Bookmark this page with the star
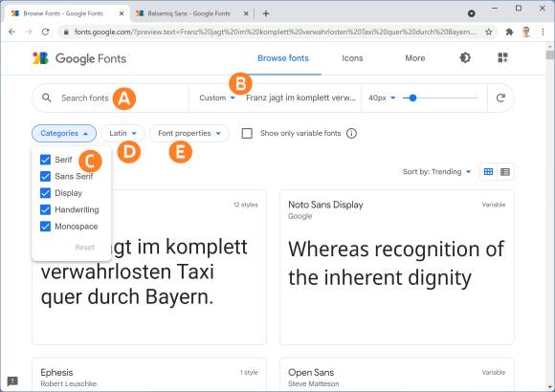 [x=489, y=32]
